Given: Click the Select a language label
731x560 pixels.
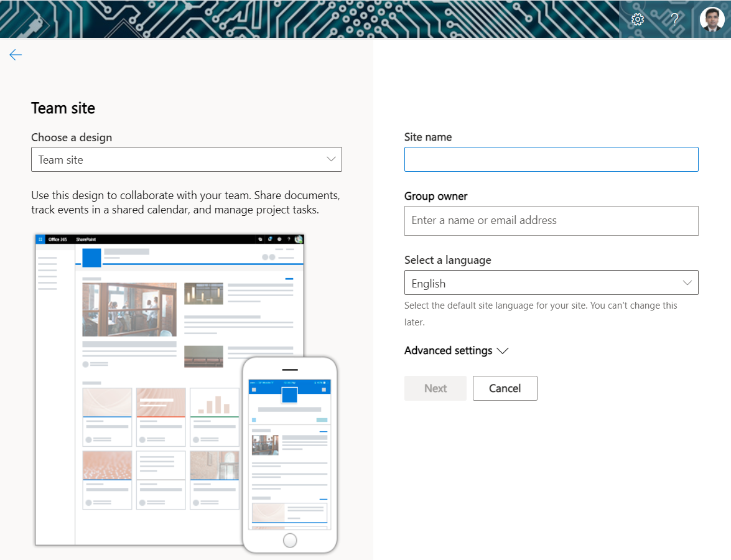Looking at the screenshot, I should click(x=447, y=260).
